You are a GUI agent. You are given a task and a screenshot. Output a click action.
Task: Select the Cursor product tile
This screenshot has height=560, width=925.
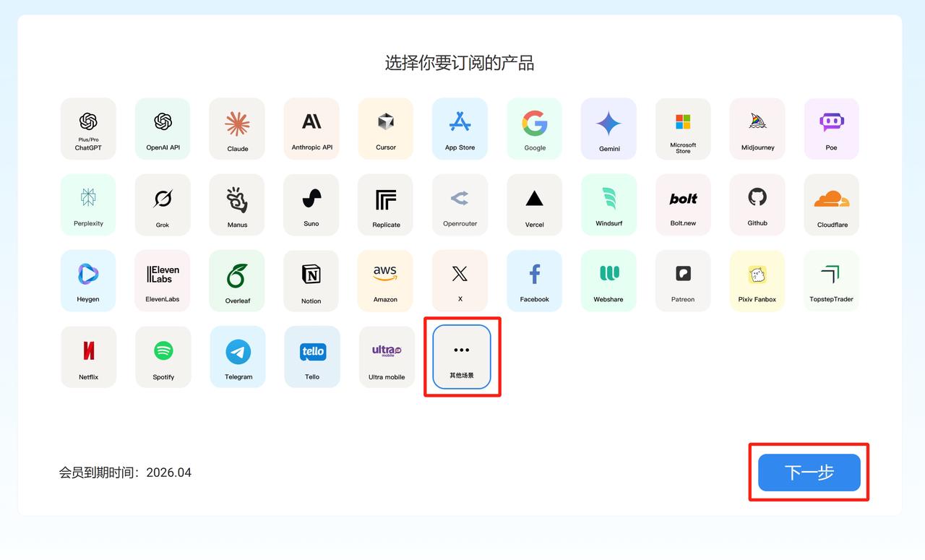[386, 129]
